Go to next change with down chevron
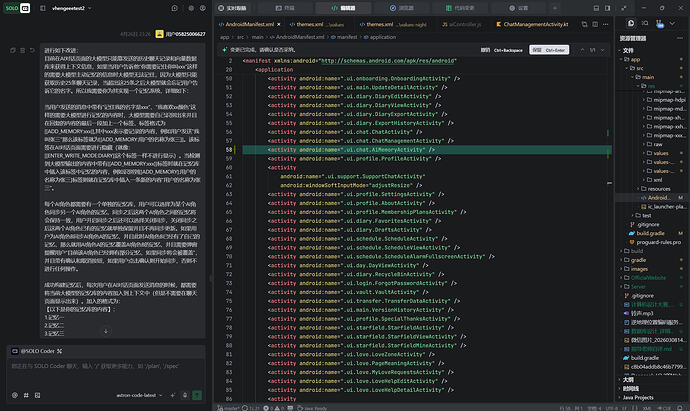690x411 pixels. click(602, 50)
